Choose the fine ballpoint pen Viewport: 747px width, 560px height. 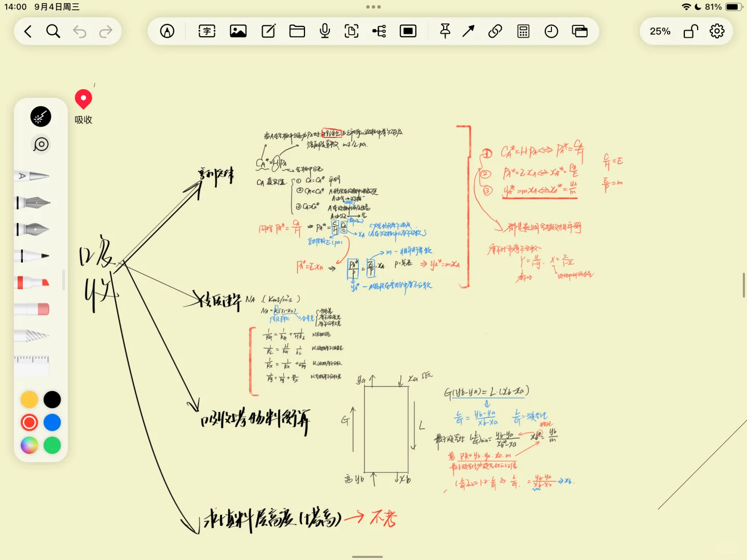point(32,256)
